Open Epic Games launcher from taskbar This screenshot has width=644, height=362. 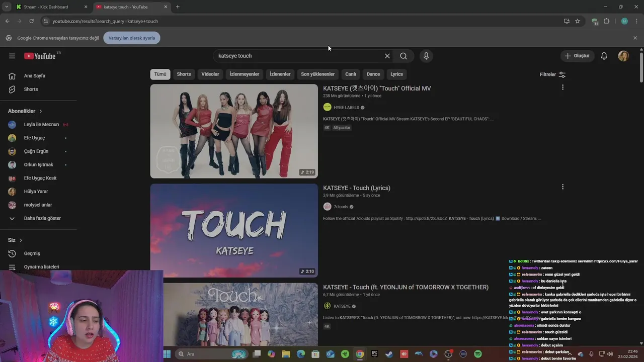point(374,354)
